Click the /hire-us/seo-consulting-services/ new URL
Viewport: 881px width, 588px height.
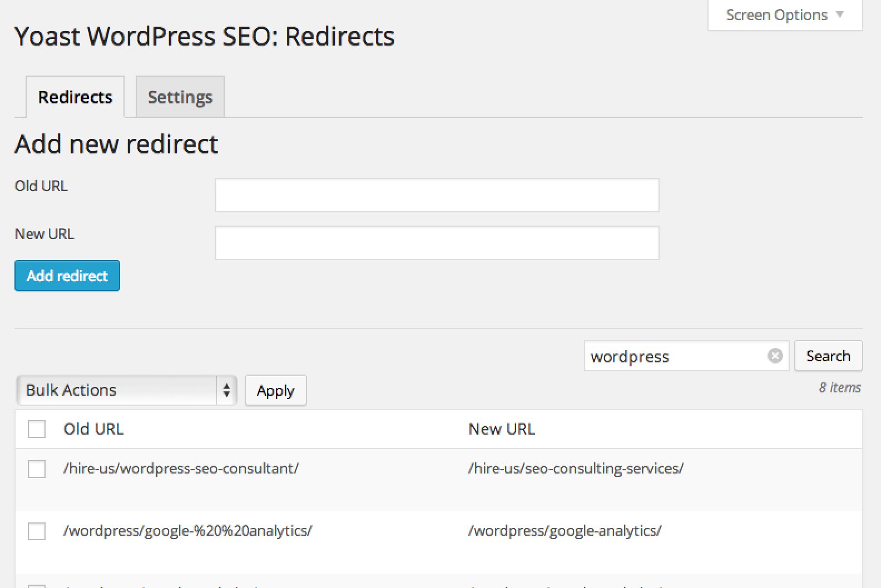576,469
